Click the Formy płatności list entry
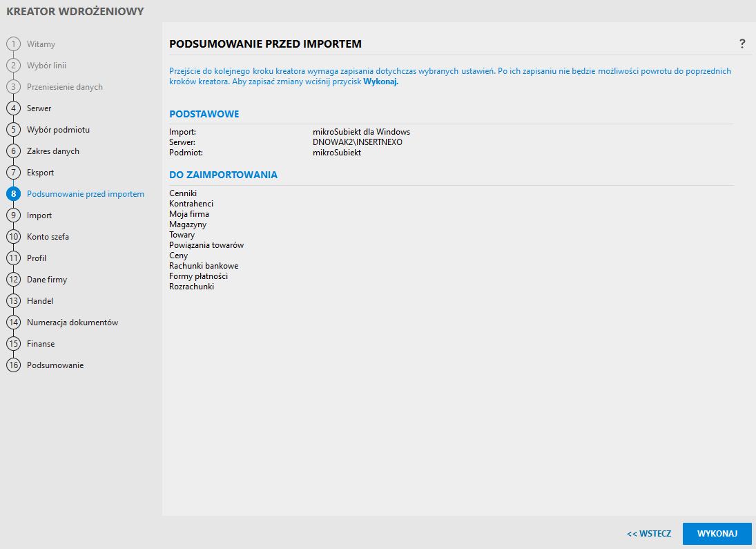The width and height of the screenshot is (756, 549). 198,276
